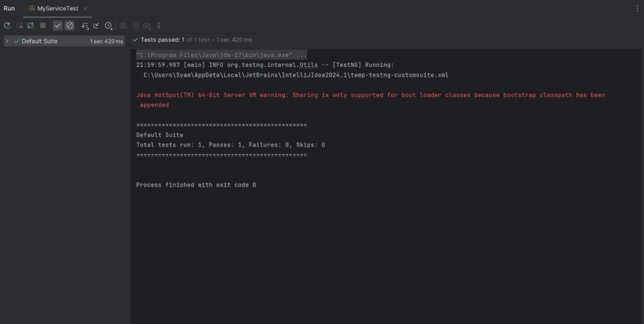Click the Run tool window title

[x=9, y=8]
